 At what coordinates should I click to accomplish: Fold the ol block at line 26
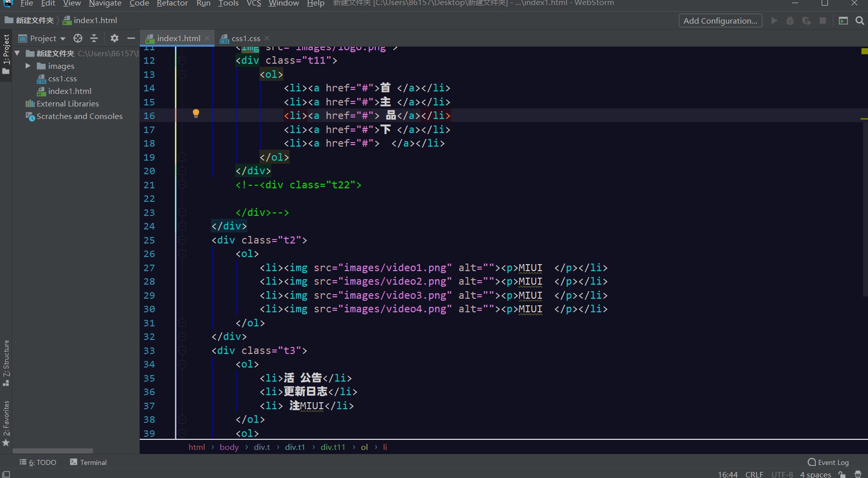(x=182, y=254)
